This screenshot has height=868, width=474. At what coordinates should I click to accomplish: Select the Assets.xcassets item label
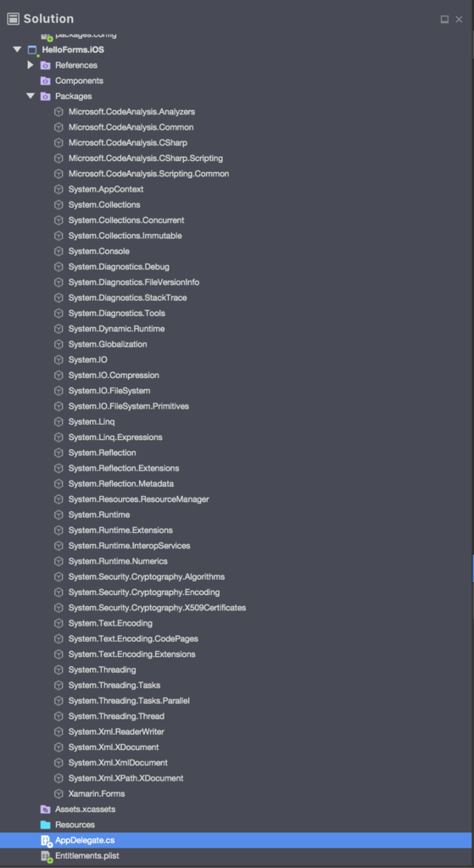tap(86, 810)
